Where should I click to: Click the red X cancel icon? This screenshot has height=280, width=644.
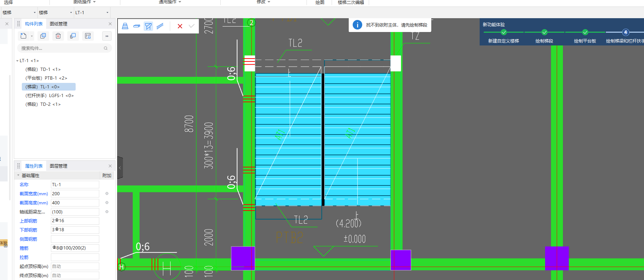tap(180, 26)
